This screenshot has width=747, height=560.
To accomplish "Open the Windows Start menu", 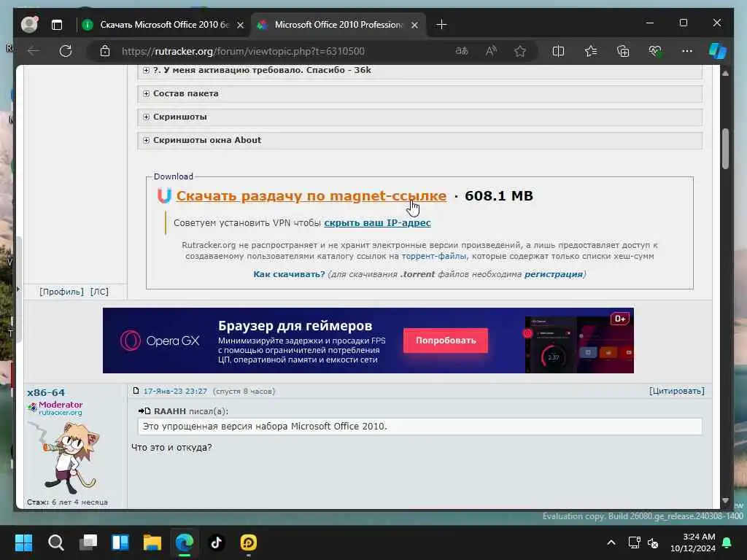I will [x=23, y=542].
